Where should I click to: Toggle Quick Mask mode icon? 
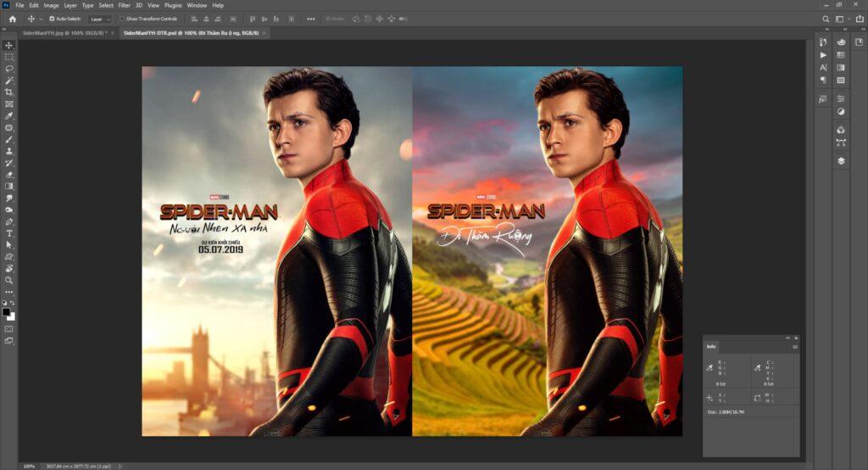9,328
